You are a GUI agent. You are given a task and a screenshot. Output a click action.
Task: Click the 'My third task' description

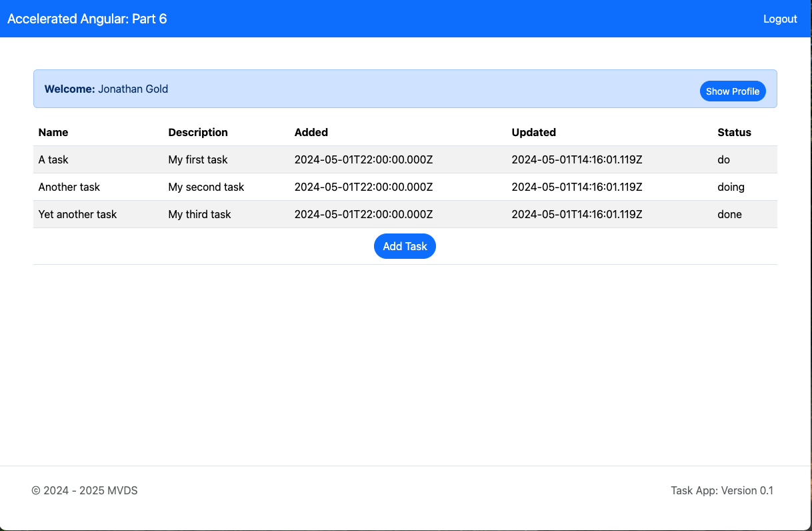(x=199, y=214)
